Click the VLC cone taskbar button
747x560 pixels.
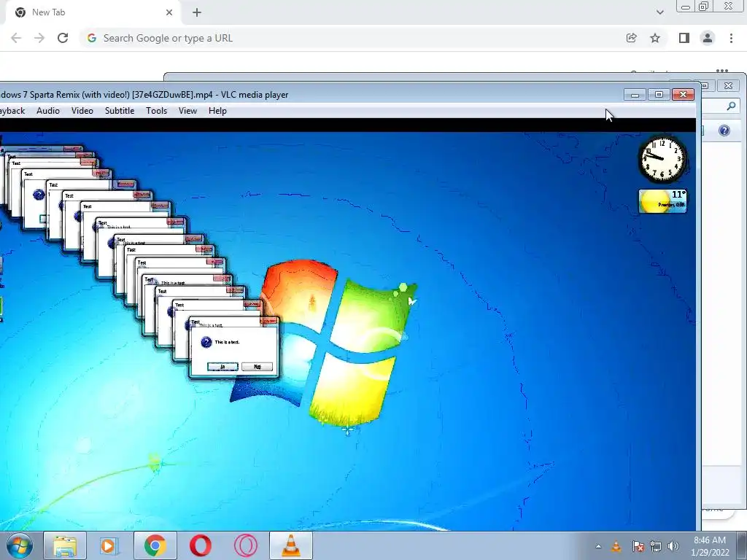click(291, 545)
